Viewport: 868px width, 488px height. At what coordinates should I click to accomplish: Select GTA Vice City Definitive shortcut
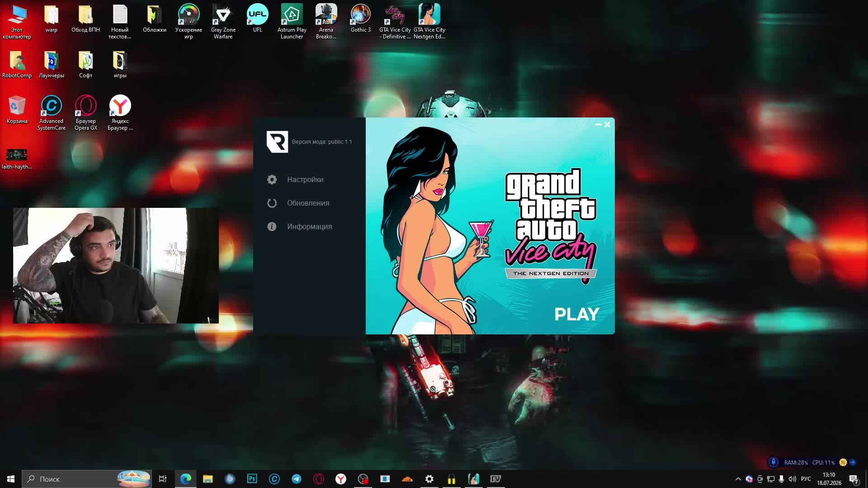(395, 22)
